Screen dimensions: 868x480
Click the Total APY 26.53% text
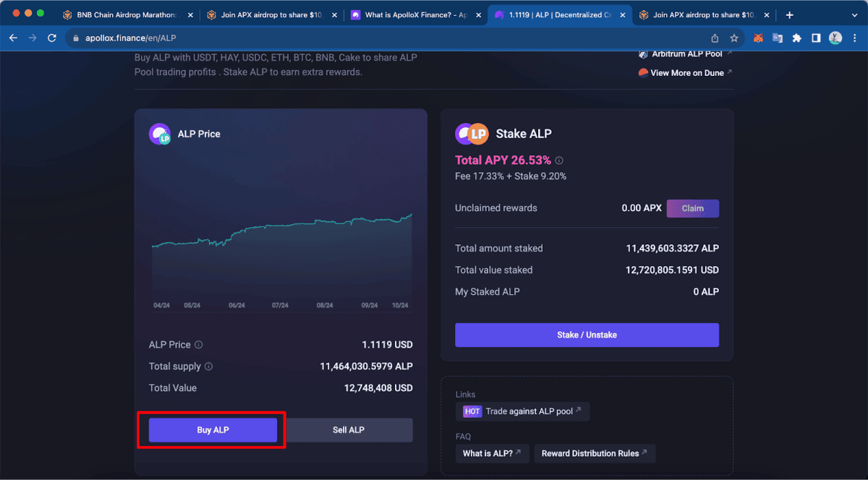coord(503,160)
